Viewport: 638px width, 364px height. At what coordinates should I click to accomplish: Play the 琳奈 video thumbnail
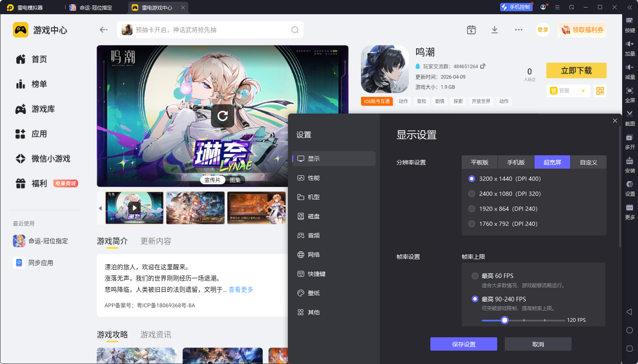pyautogui.click(x=135, y=208)
